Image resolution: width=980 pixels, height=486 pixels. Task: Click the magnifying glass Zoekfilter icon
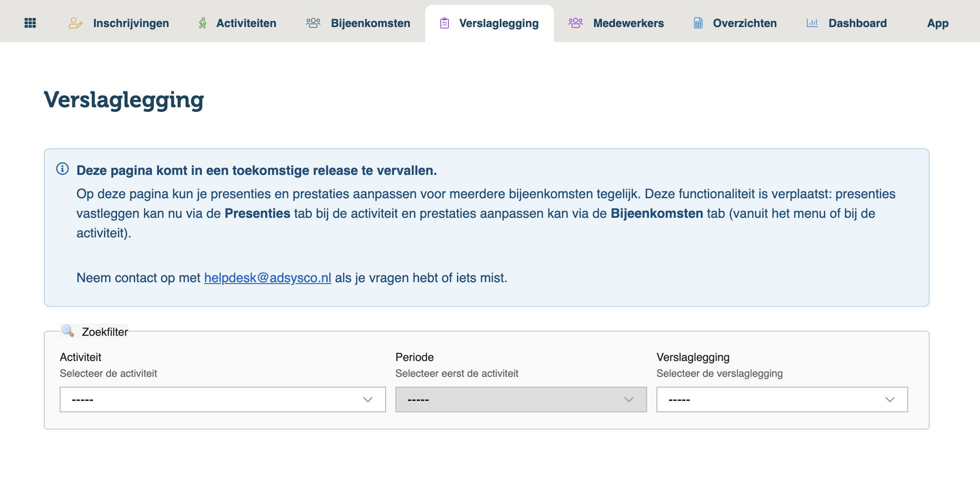pos(68,331)
